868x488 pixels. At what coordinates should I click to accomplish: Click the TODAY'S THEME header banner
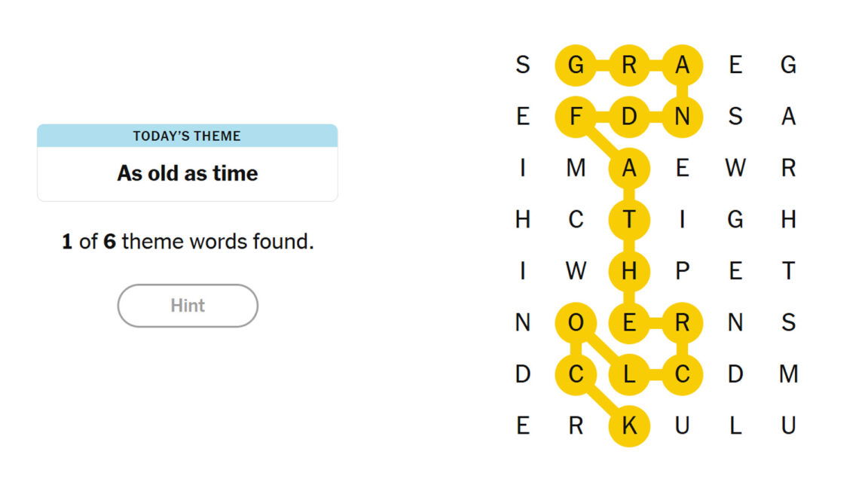pyautogui.click(x=187, y=136)
